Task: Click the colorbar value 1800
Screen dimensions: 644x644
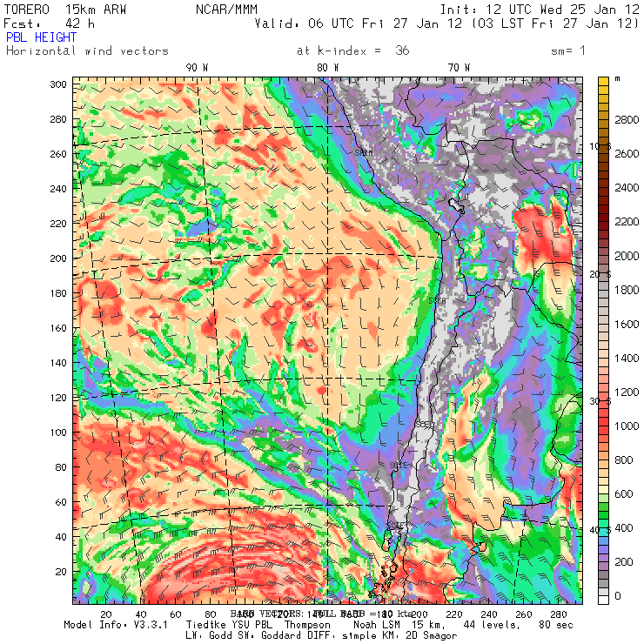Action: (x=627, y=290)
